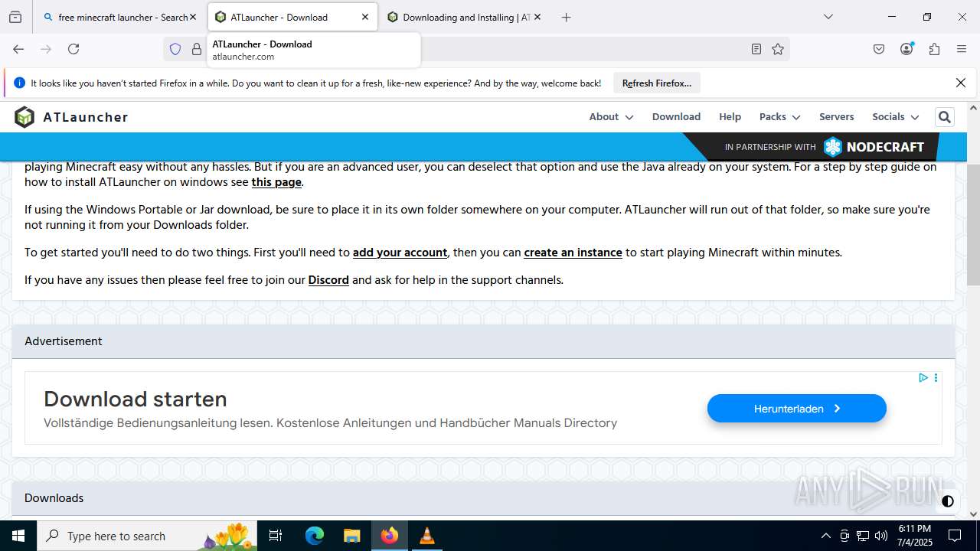Click the Herunterladen ad button
Image resolution: width=980 pixels, height=551 pixels.
tap(796, 409)
